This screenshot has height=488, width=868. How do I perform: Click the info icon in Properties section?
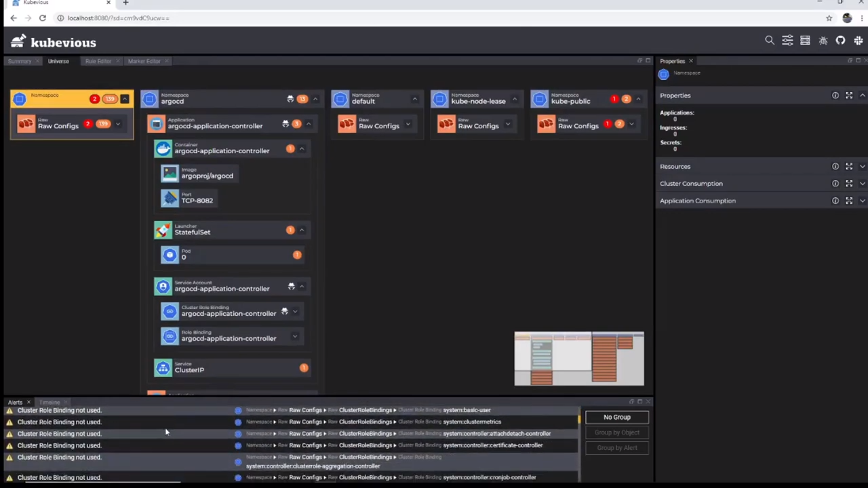click(x=835, y=96)
